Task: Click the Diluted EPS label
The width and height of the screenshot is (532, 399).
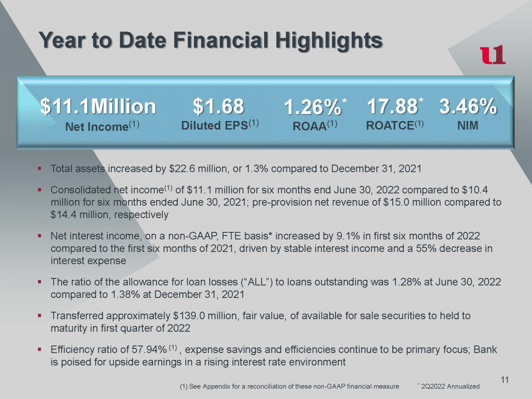Action: pyautogui.click(x=220, y=125)
